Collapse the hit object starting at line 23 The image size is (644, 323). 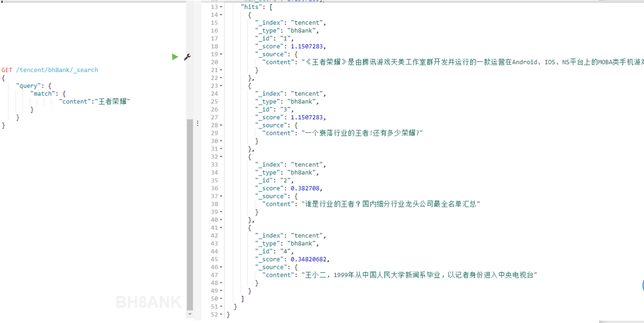coord(222,86)
